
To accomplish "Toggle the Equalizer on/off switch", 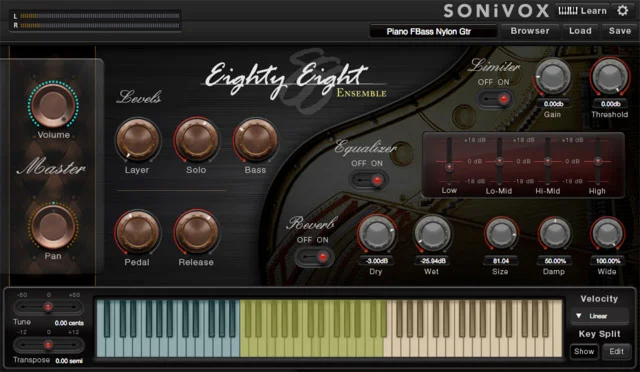I will coord(368,180).
